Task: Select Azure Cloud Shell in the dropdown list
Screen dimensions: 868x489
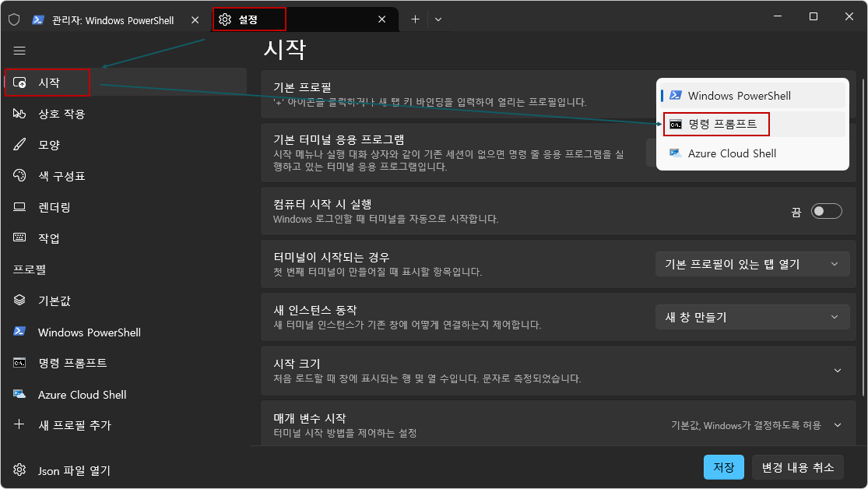Action: point(753,153)
